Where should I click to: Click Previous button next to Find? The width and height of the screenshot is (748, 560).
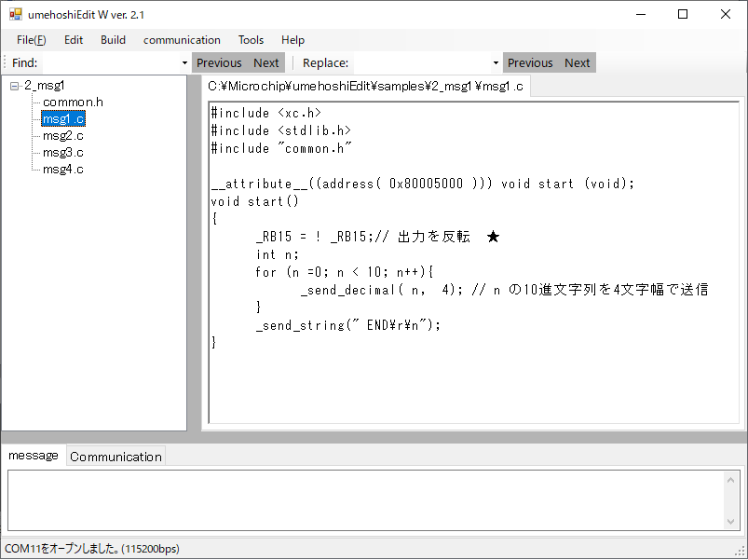click(219, 63)
